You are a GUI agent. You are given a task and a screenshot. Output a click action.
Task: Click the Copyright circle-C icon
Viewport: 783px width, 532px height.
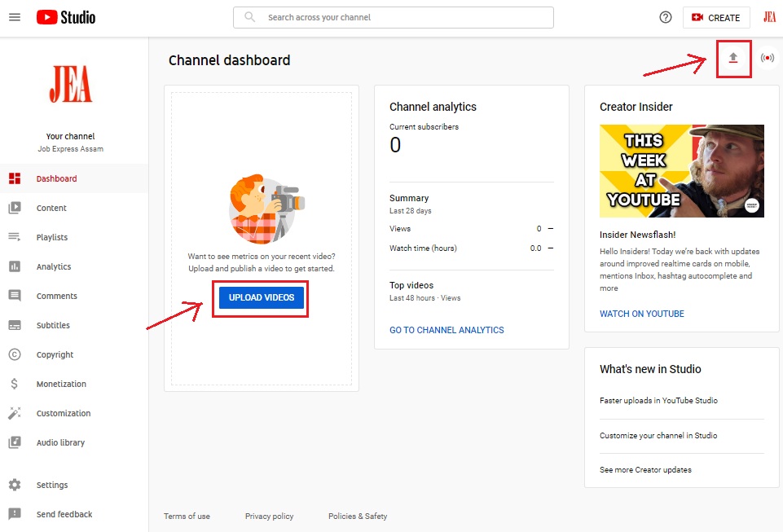[15, 354]
